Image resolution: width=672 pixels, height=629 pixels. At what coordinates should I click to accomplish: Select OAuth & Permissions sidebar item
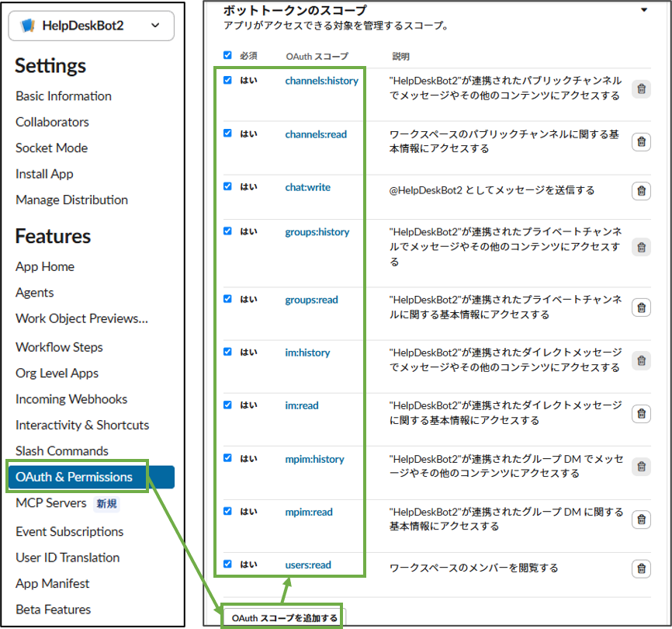92,477
